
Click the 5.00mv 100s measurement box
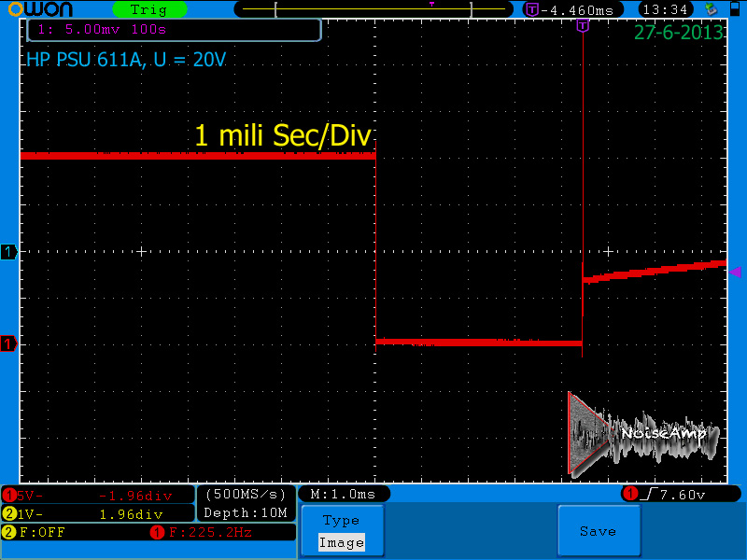pos(175,30)
